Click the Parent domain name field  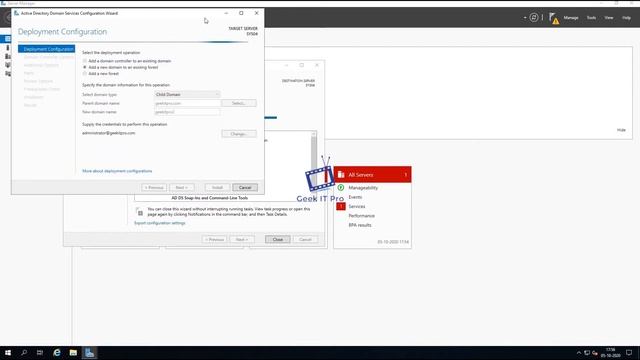pos(187,103)
